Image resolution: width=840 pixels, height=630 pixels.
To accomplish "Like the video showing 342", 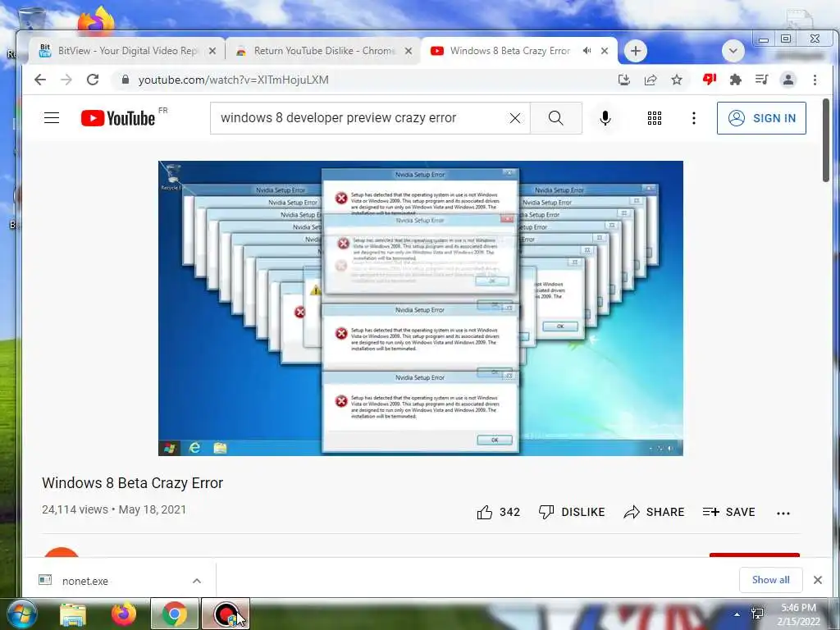I will pyautogui.click(x=498, y=512).
